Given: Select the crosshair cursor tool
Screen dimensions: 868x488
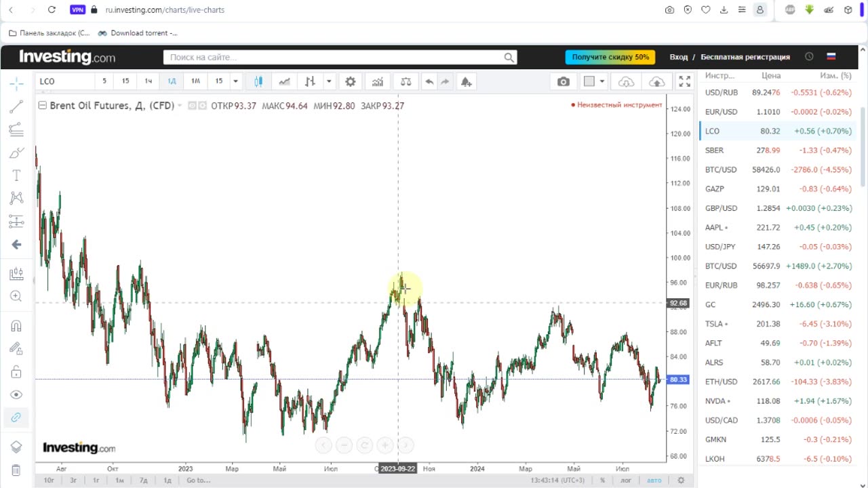Looking at the screenshot, I should click(16, 84).
